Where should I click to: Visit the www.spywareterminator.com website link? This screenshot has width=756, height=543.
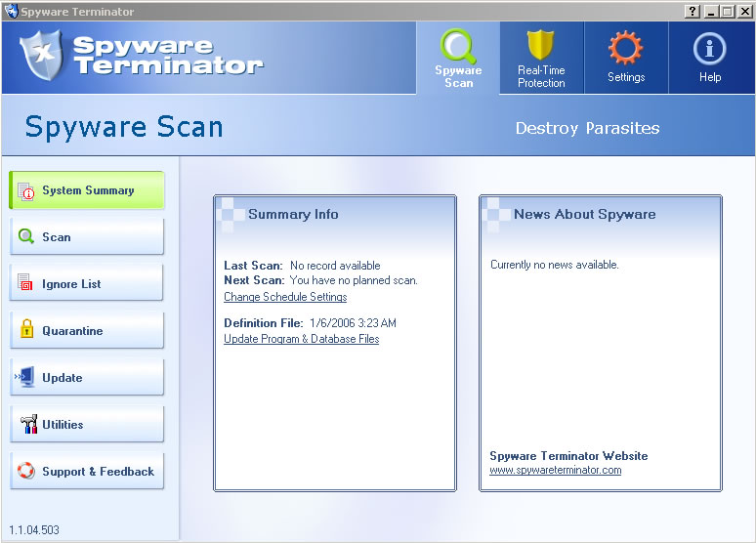click(x=555, y=470)
